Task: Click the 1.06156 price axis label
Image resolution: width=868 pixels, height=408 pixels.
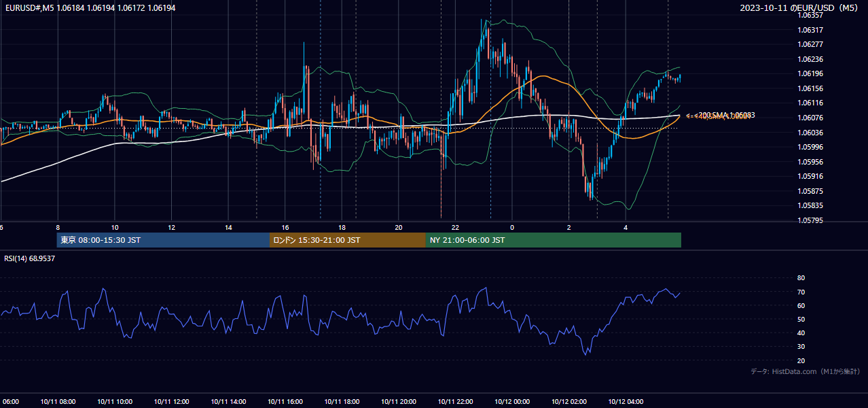Action: [x=810, y=88]
